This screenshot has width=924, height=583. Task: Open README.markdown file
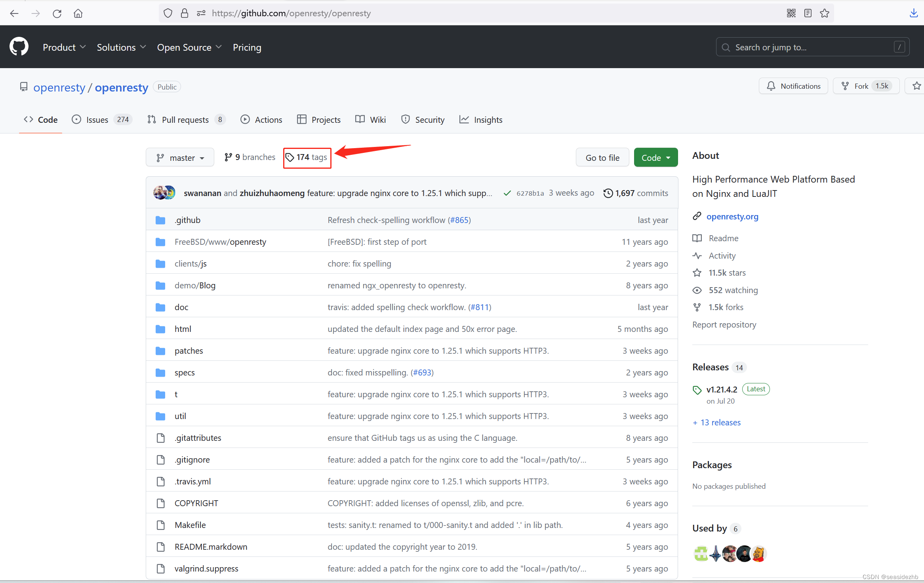pos(211,547)
